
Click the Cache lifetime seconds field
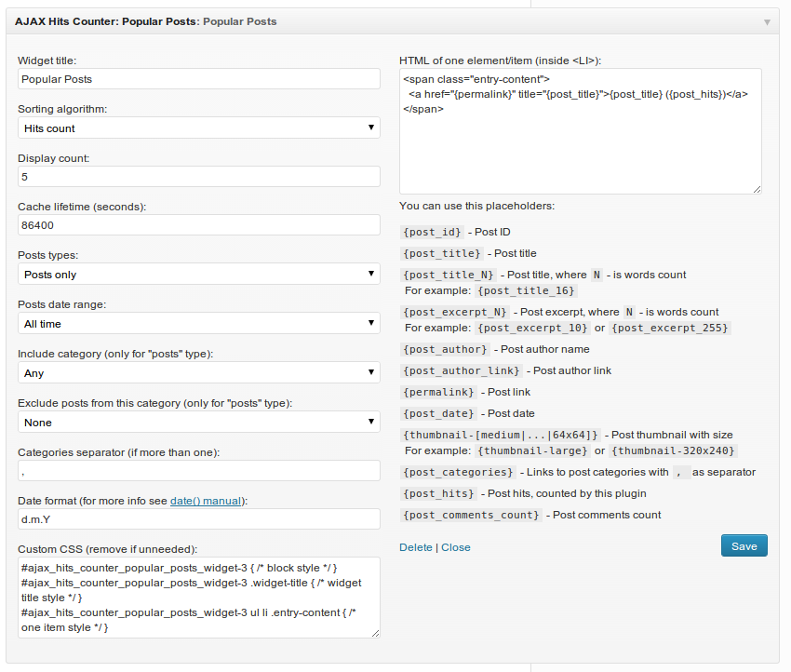(199, 225)
